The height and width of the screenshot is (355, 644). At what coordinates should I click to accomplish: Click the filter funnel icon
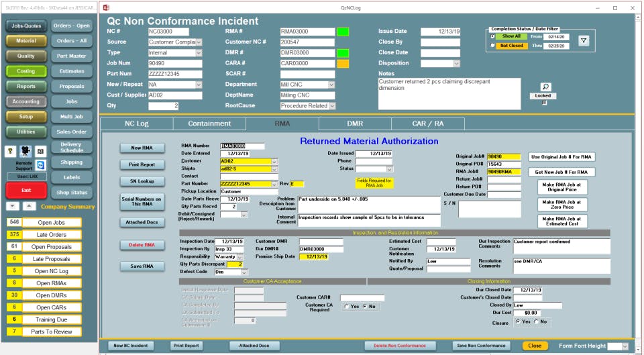584,40
